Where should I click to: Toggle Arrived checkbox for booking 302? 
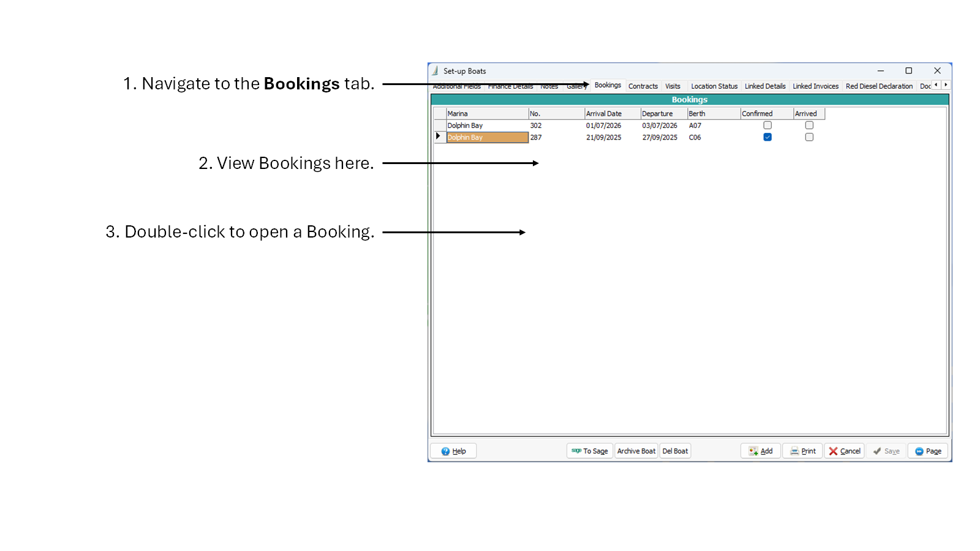pyautogui.click(x=809, y=126)
